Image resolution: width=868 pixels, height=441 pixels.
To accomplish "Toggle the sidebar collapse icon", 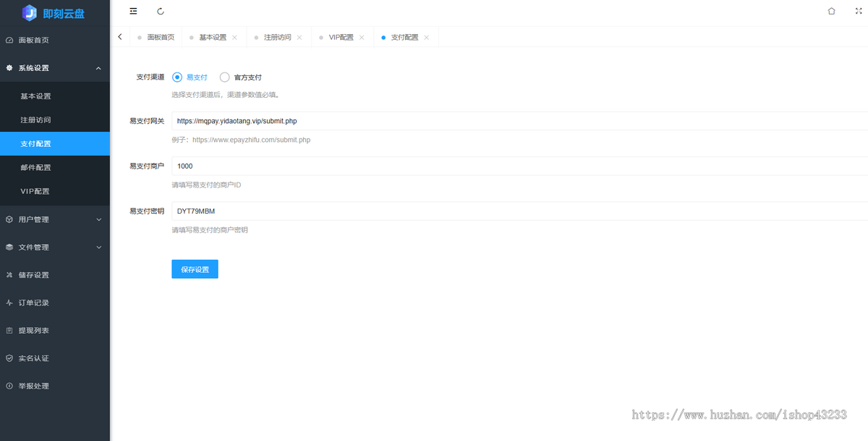I will click(x=133, y=11).
